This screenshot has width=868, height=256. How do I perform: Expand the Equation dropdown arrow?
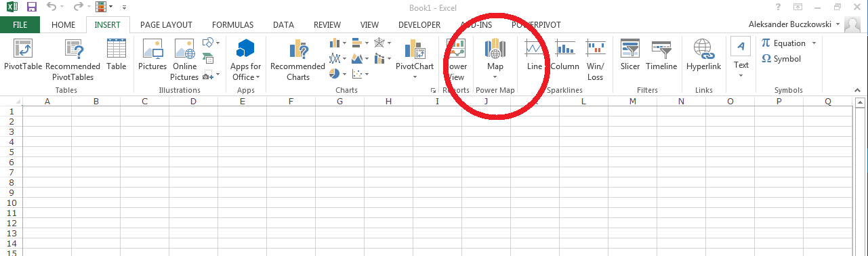coord(814,43)
